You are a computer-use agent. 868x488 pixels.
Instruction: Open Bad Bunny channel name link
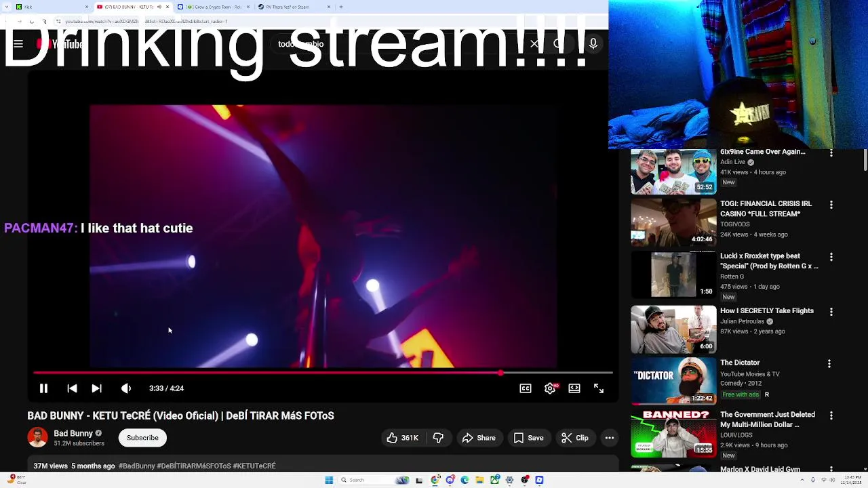[x=73, y=433]
